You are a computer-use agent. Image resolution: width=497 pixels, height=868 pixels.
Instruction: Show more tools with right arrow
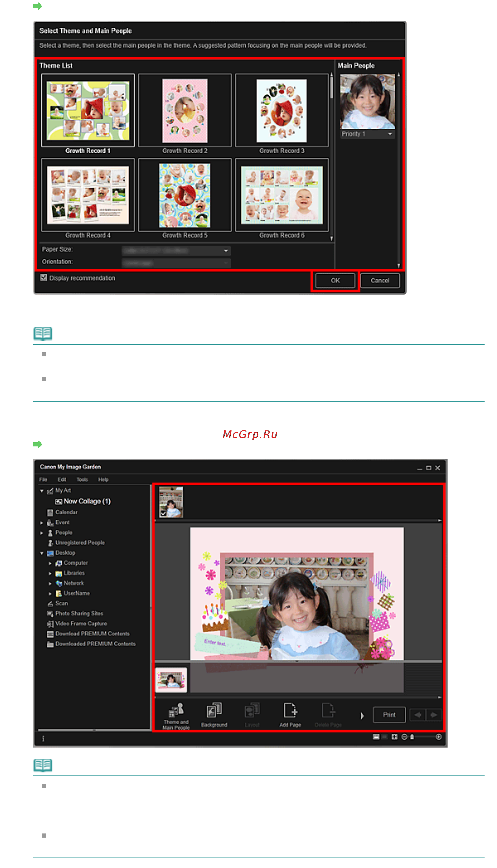click(362, 716)
